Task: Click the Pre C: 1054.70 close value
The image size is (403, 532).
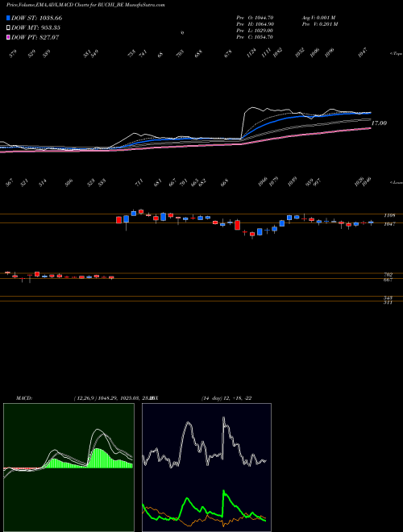Action: [255, 37]
